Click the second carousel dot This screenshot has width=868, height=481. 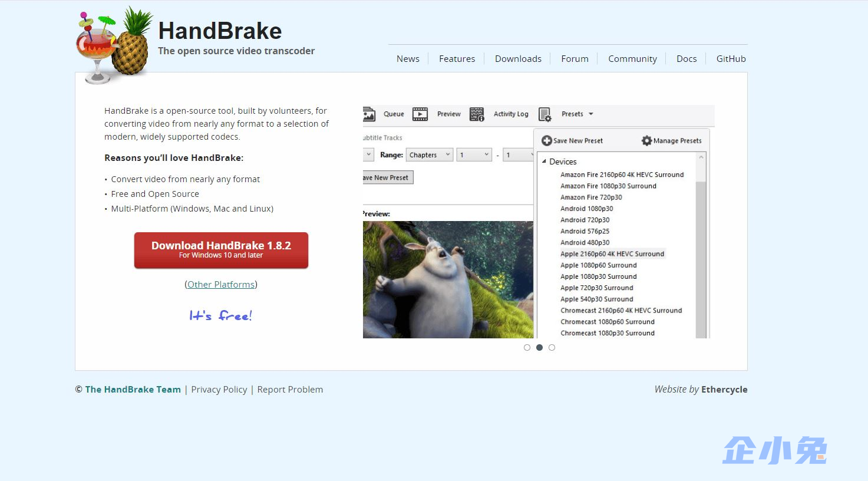click(x=539, y=347)
